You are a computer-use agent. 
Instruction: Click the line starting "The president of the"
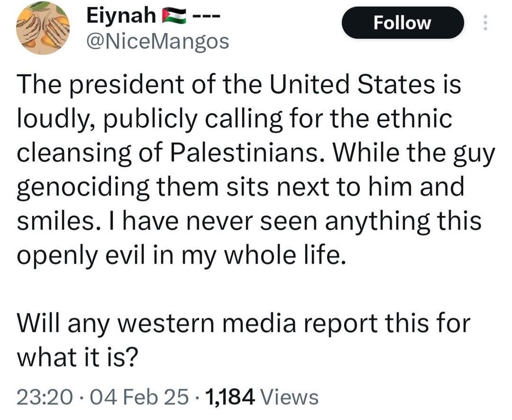(239, 84)
